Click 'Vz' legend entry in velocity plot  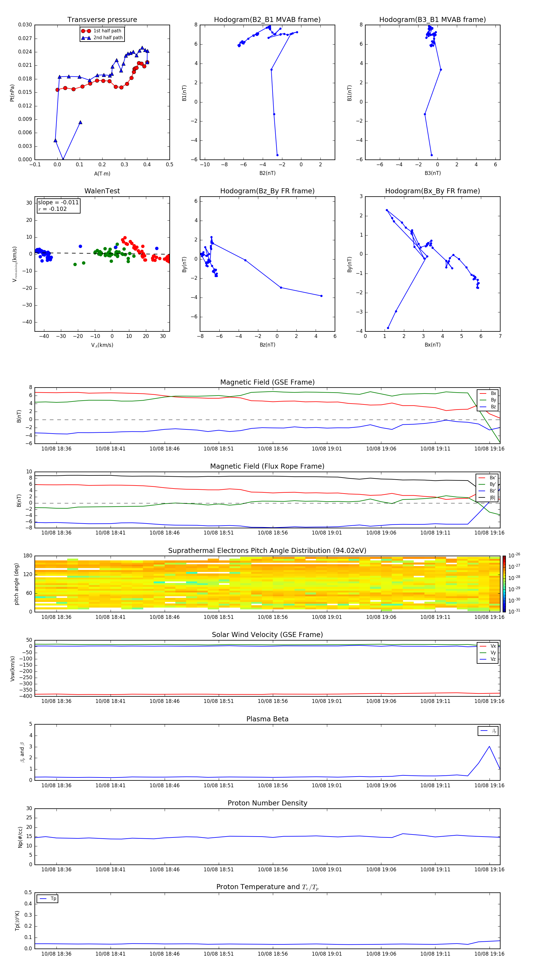[488, 659]
